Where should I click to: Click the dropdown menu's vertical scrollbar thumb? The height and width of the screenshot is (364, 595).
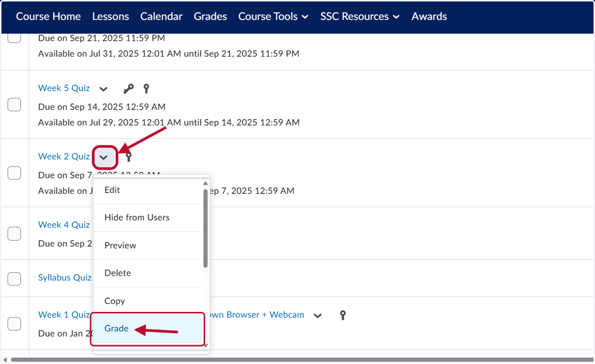[205, 229]
